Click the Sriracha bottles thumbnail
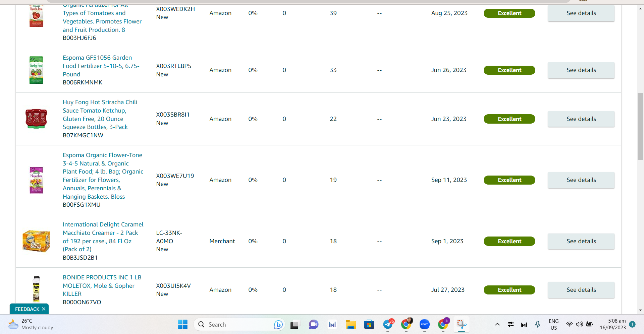The image size is (644, 334). point(36,119)
